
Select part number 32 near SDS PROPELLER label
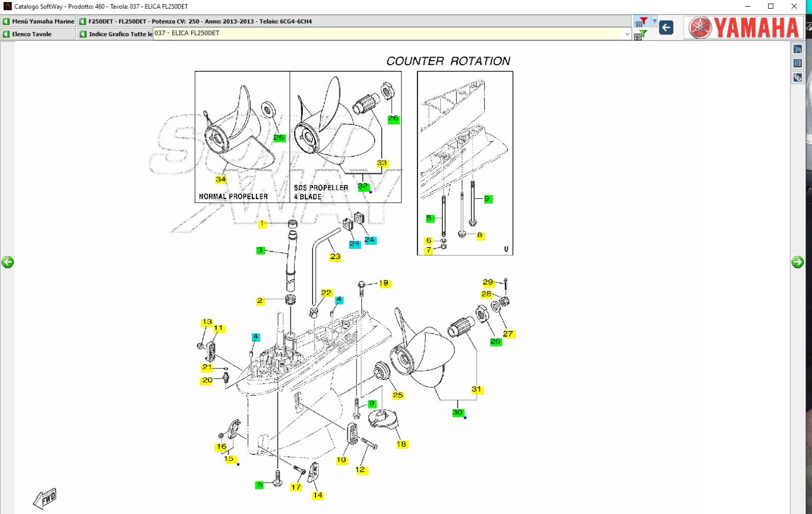363,186
